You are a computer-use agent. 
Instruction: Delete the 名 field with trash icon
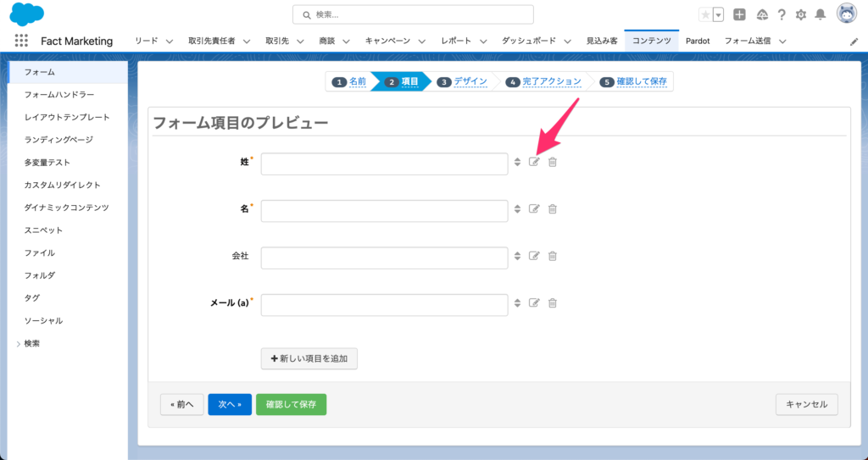click(x=553, y=208)
